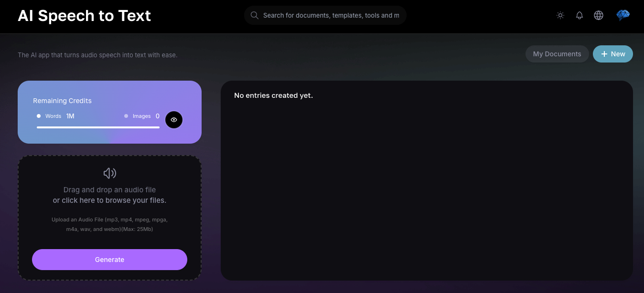Open the language globe menu
Viewport: 644px width, 293px height.
[599, 15]
